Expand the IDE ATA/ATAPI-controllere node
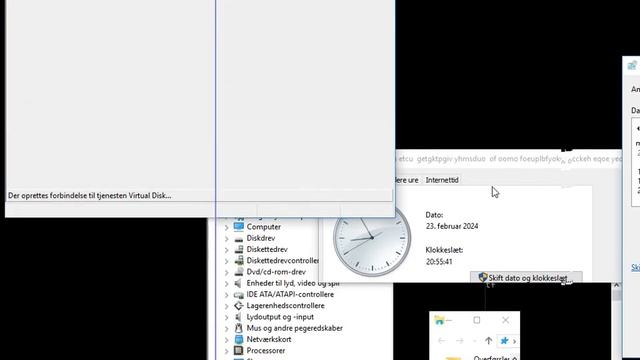The height and width of the screenshot is (360, 640). (x=227, y=295)
